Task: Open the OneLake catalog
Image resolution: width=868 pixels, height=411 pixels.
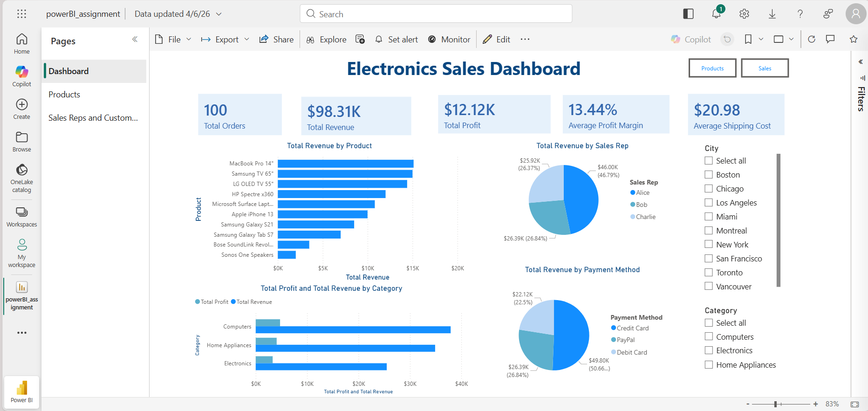Action: pyautogui.click(x=21, y=178)
